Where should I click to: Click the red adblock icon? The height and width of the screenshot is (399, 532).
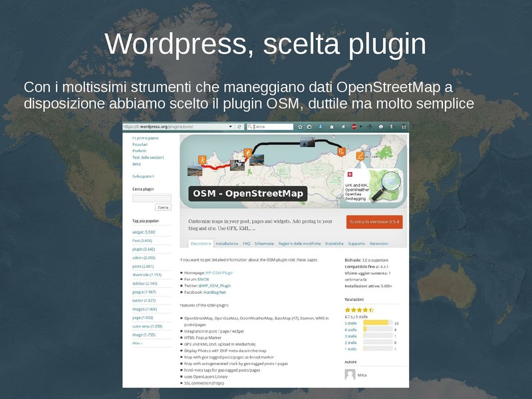(x=354, y=126)
